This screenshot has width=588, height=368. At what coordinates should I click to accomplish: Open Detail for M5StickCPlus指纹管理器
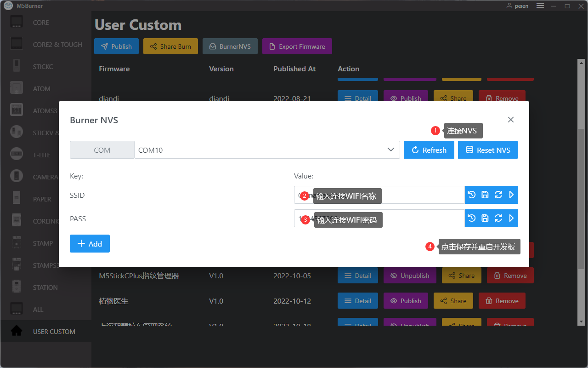358,276
